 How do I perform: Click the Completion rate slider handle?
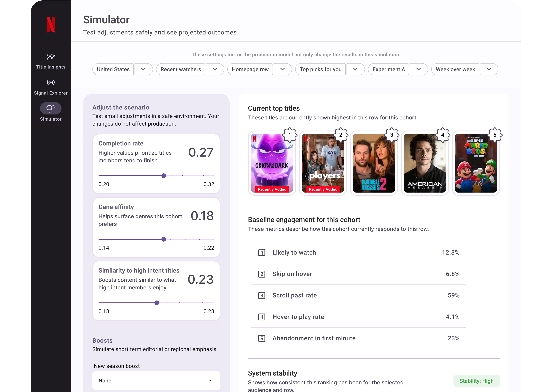click(164, 176)
